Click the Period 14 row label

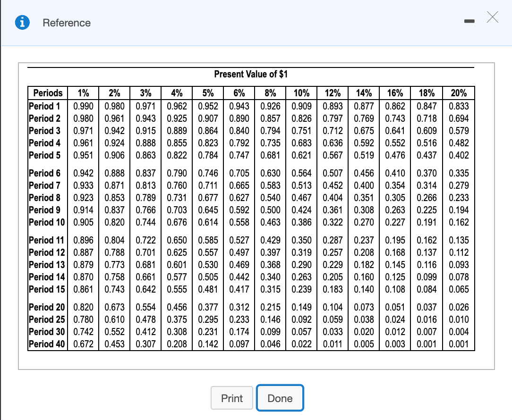pyautogui.click(x=47, y=277)
